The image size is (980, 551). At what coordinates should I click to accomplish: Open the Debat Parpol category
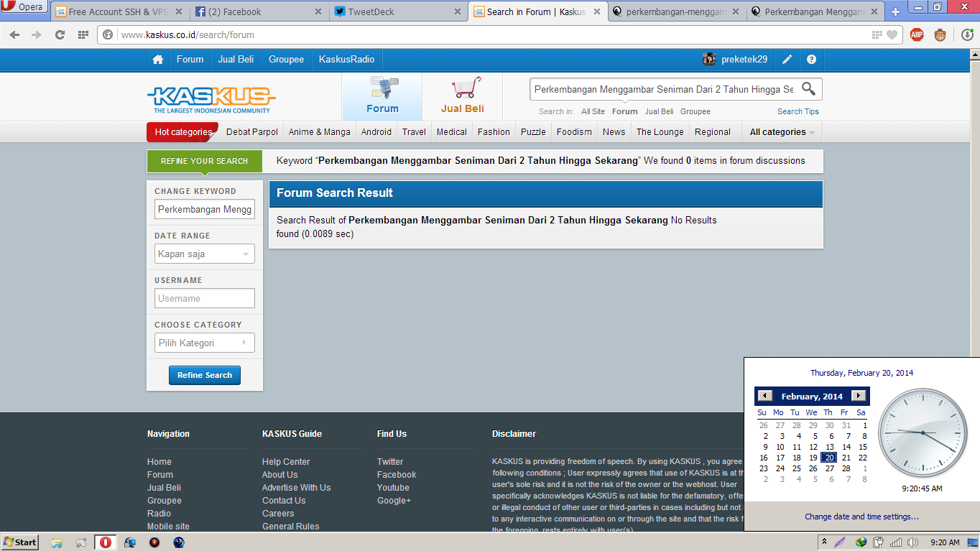[x=252, y=132]
